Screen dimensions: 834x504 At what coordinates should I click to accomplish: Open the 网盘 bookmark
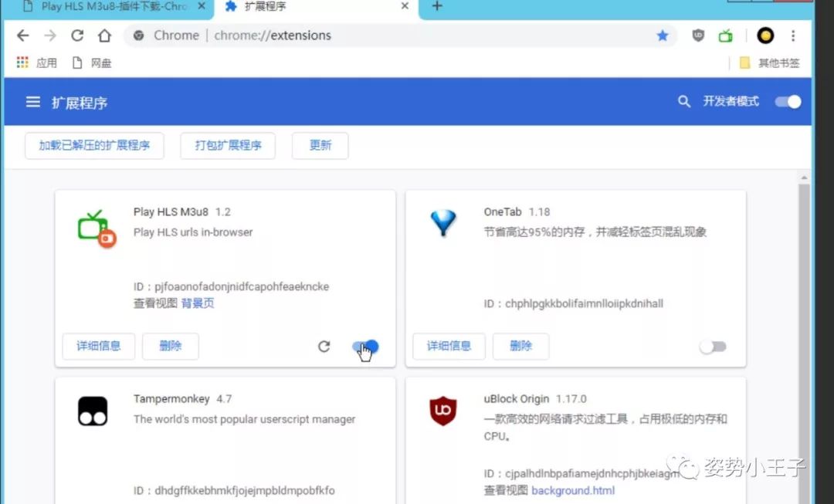(x=91, y=63)
